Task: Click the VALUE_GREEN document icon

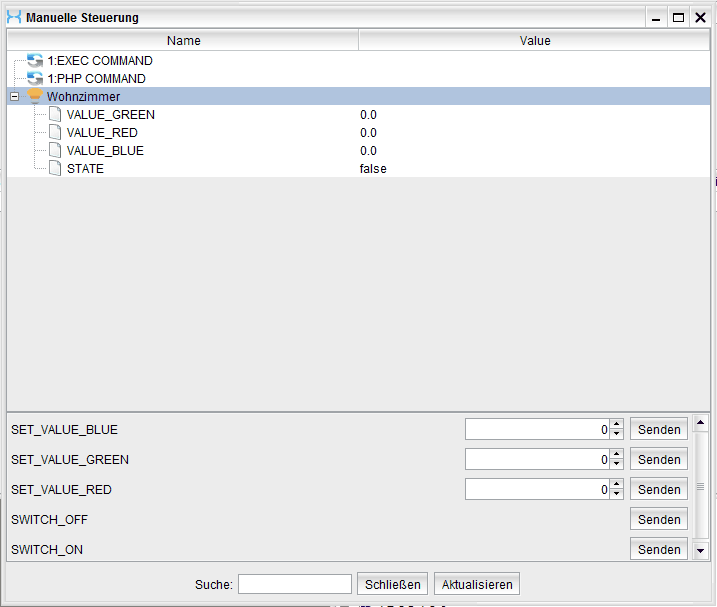Action: (x=55, y=115)
